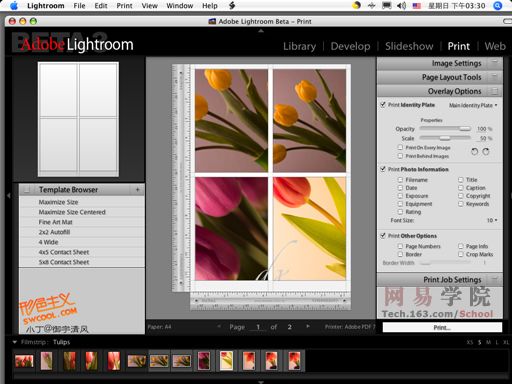Switch to the Slideshow module
Image resolution: width=512 pixels, height=384 pixels.
click(x=409, y=46)
